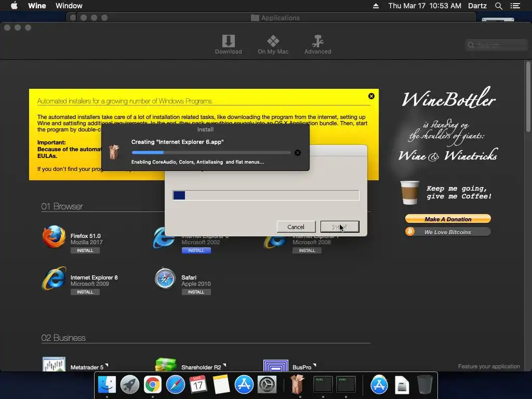Click the eject icon in menu bar
Screen dimensions: 532x399
376,6
